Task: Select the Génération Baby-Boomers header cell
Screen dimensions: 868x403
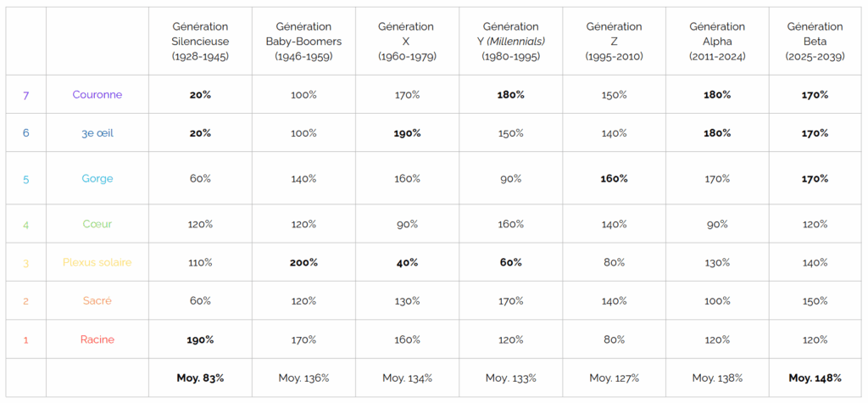Action: [x=303, y=42]
